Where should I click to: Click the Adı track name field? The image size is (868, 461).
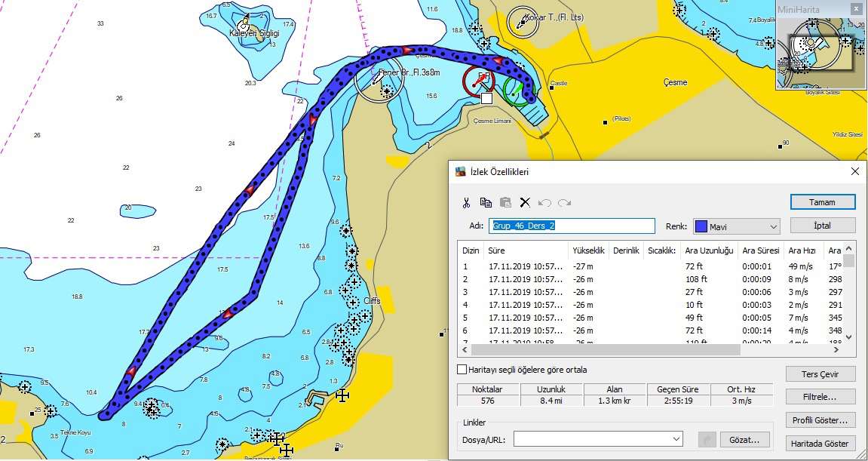tap(572, 226)
